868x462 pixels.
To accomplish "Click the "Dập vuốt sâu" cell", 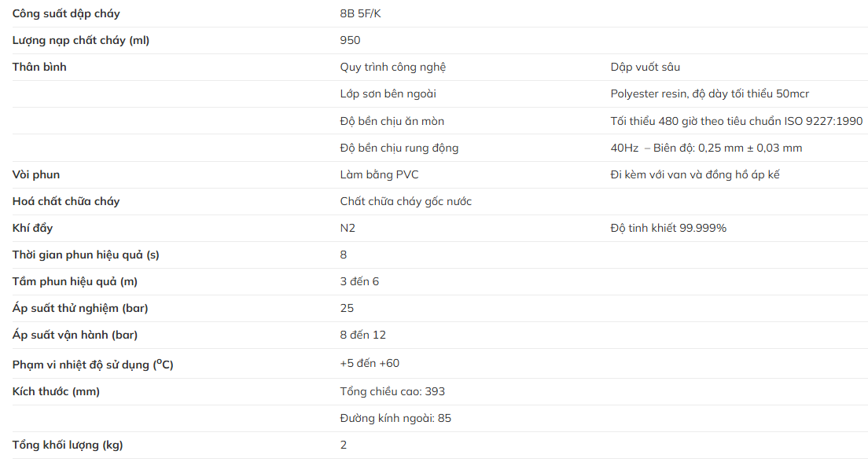I will tap(645, 68).
